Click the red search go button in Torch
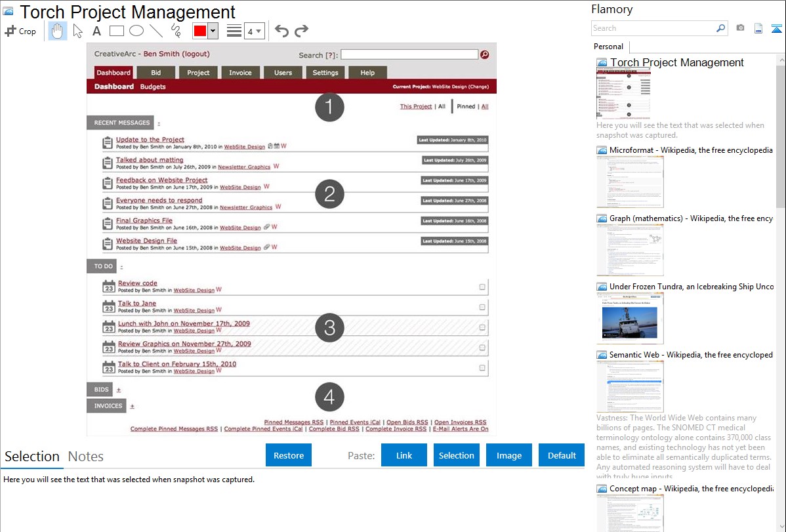 (x=484, y=54)
